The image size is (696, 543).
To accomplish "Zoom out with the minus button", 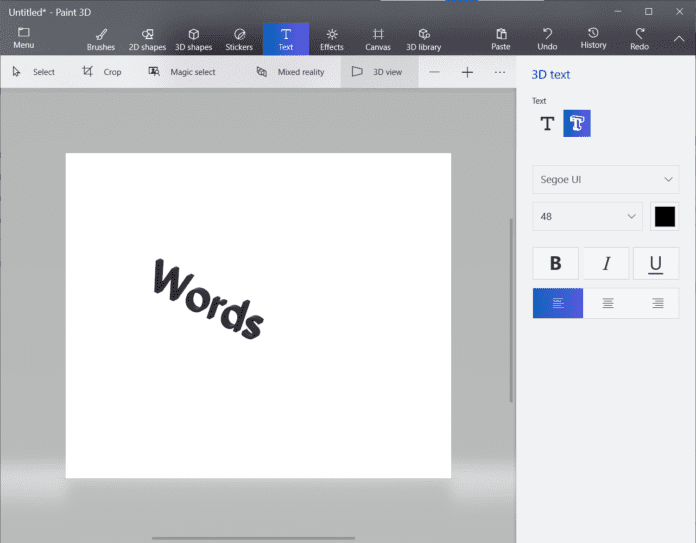I will pos(435,72).
